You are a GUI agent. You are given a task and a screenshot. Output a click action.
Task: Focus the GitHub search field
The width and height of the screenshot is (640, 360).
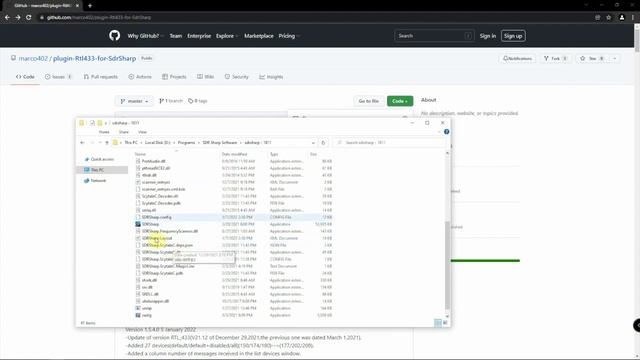(x=434, y=36)
